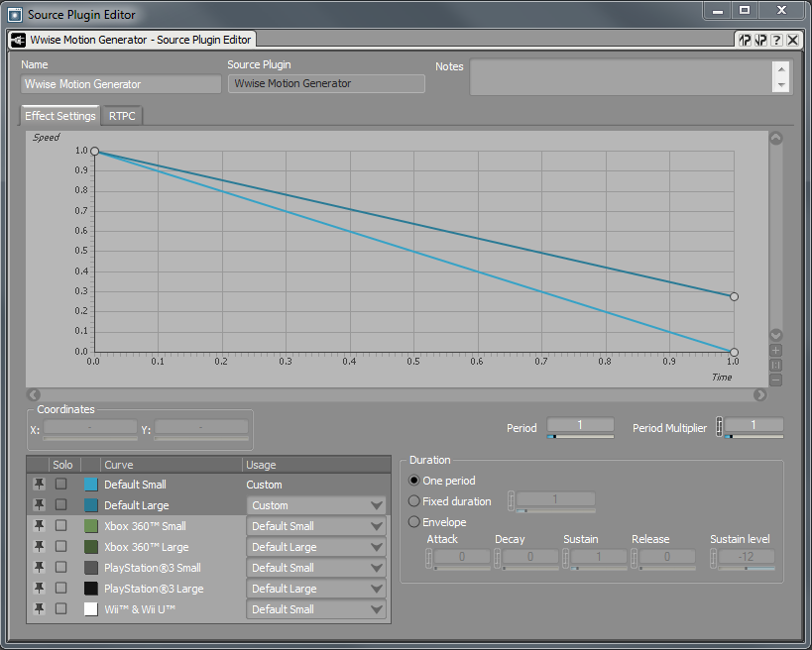Click the link indicator beside the Release field
Screen dimensions: 812x650
coord(634,558)
